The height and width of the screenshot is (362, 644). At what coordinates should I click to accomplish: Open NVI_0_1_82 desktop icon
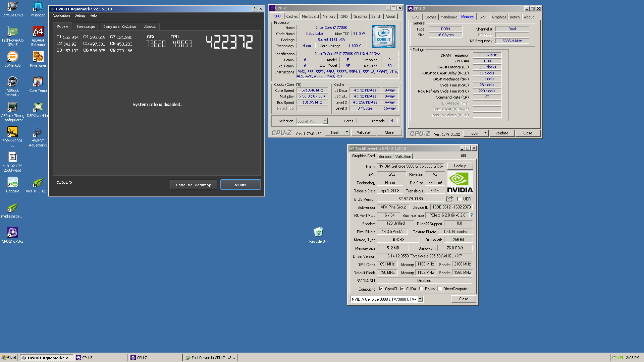(37, 185)
